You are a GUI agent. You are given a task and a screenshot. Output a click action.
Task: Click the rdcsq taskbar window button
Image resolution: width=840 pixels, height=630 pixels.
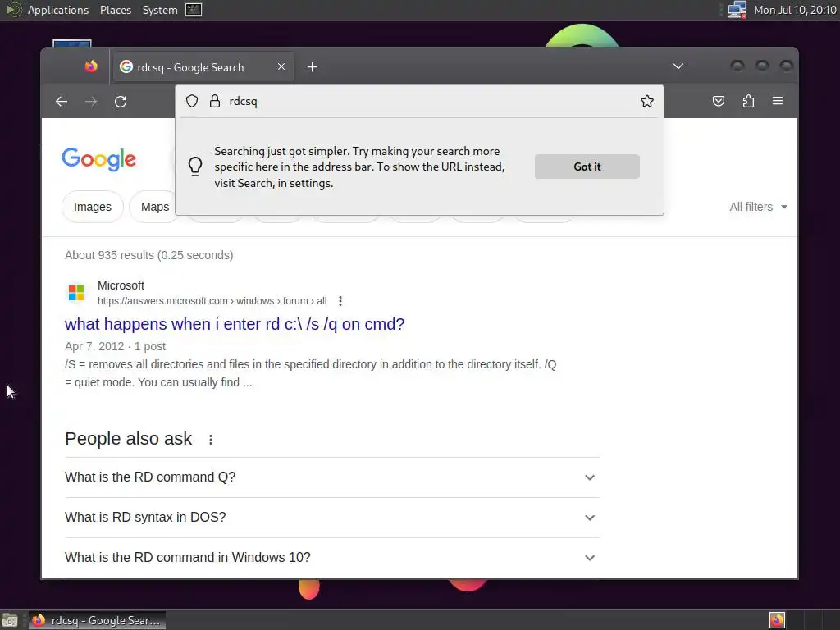97,620
